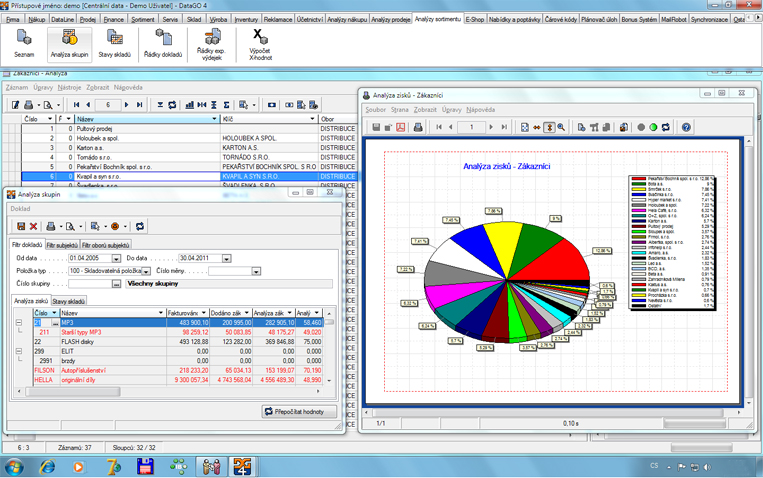Click the page number field in chart toolbar
The image size is (763, 478).
click(471, 127)
